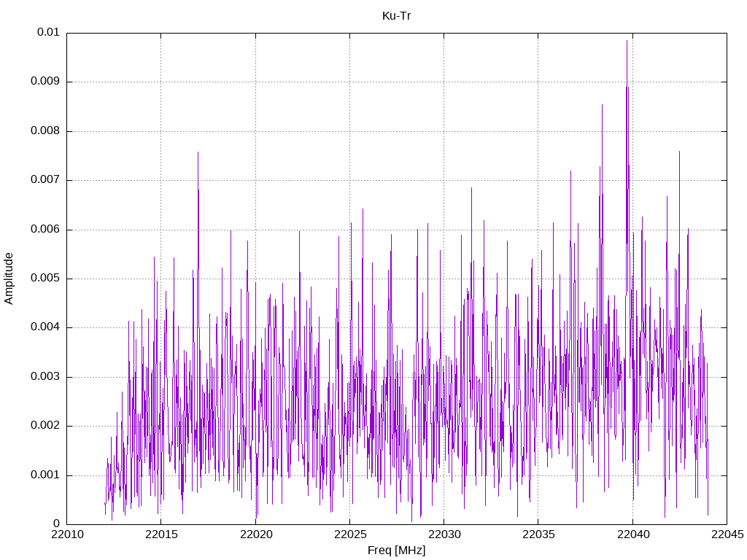Click the y-axis label "Amplitude"
Image resolution: width=747 pixels, height=560 pixels.
point(9,279)
